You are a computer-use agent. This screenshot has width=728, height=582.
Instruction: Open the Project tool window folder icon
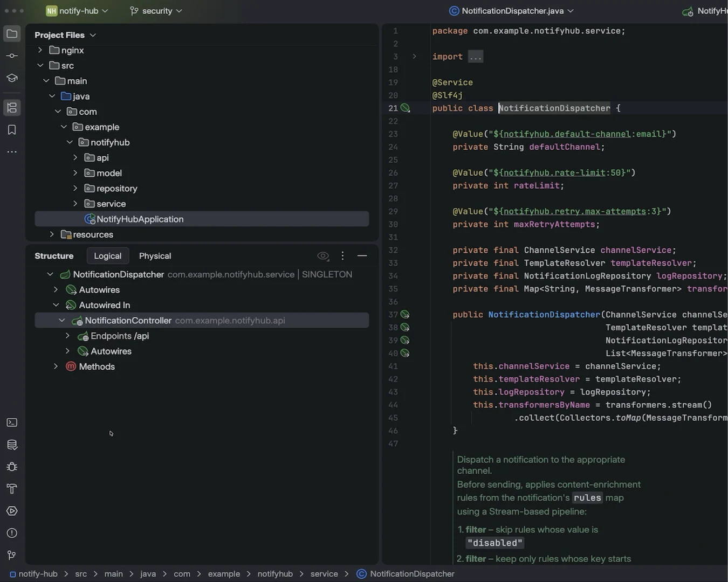click(x=12, y=34)
